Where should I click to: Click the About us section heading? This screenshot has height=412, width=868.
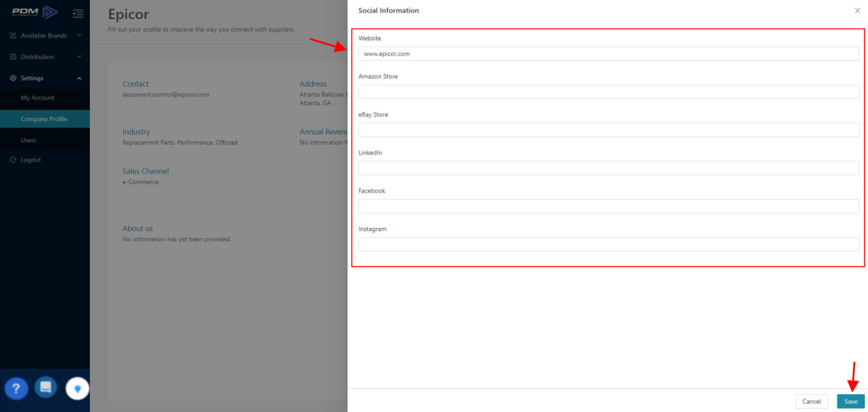pyautogui.click(x=138, y=228)
